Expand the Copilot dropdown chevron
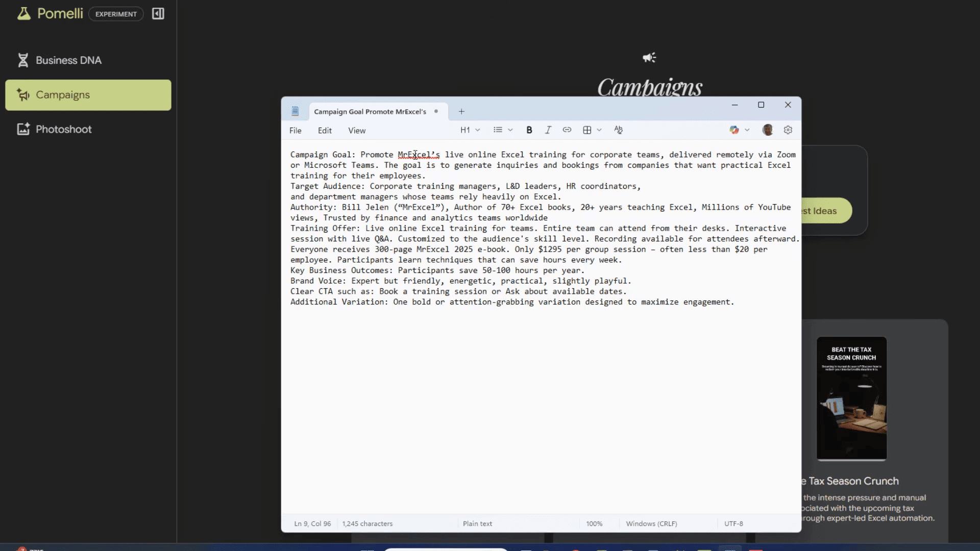This screenshot has height=551, width=980. [x=747, y=130]
